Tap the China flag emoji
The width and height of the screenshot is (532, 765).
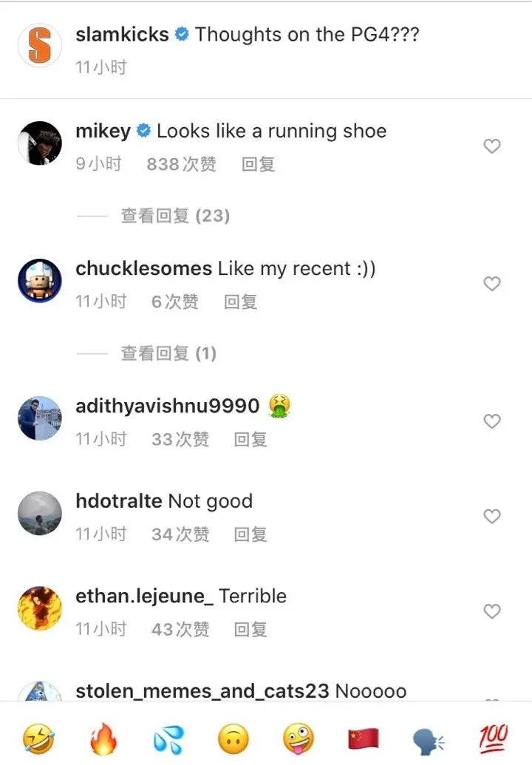(364, 739)
